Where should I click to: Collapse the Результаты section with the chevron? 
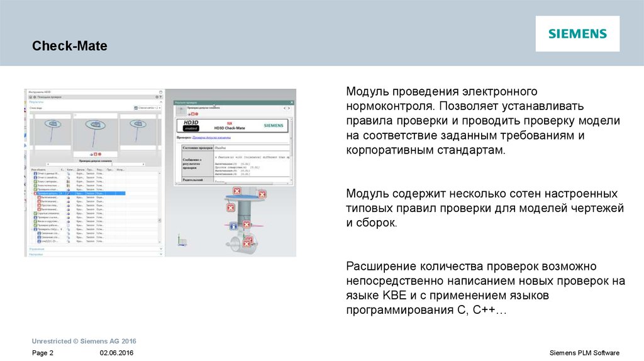click(x=159, y=103)
